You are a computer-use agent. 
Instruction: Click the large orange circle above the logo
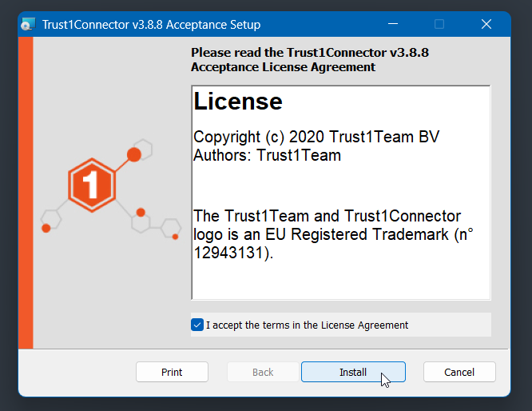[x=134, y=154]
